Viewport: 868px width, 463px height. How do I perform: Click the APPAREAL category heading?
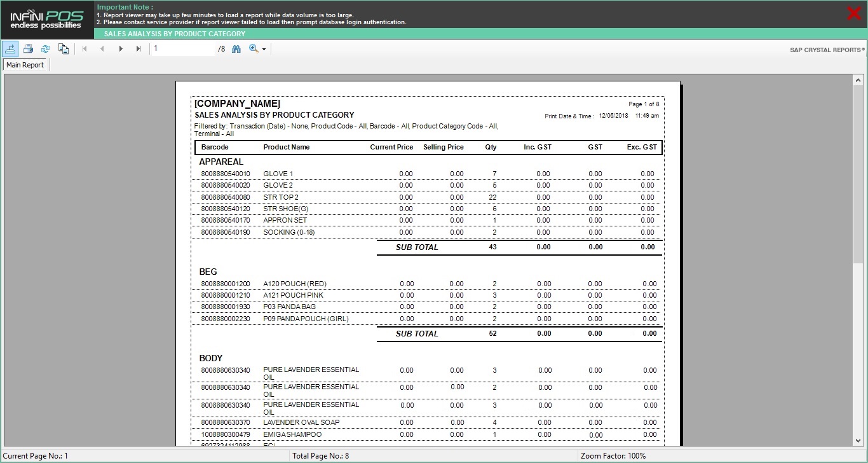221,162
